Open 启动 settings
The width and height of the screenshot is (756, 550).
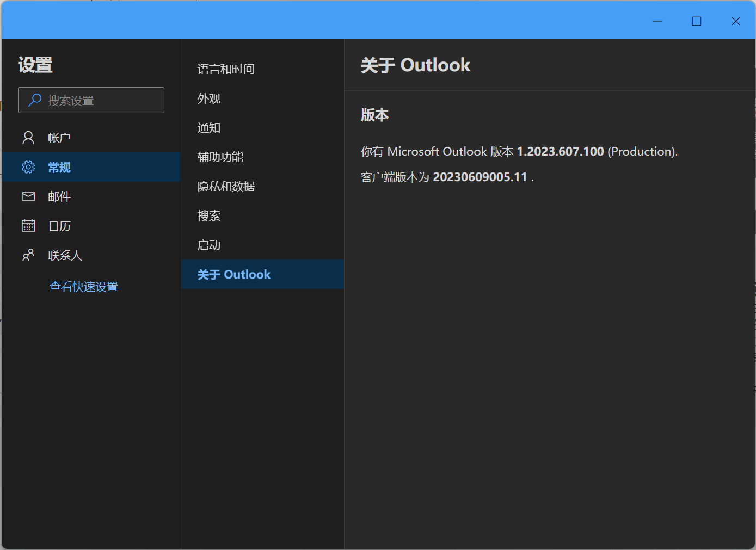pos(262,245)
